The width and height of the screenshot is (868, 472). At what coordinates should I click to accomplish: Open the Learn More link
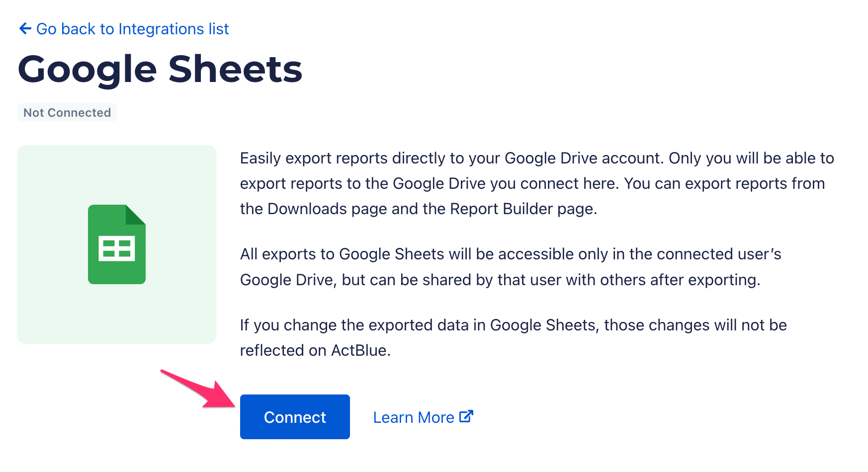(414, 417)
